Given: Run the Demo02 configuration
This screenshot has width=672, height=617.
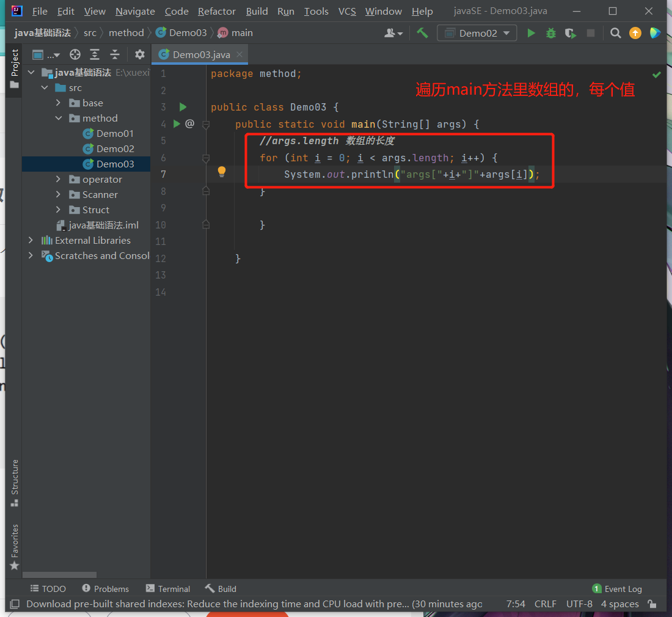Looking at the screenshot, I should [x=530, y=33].
